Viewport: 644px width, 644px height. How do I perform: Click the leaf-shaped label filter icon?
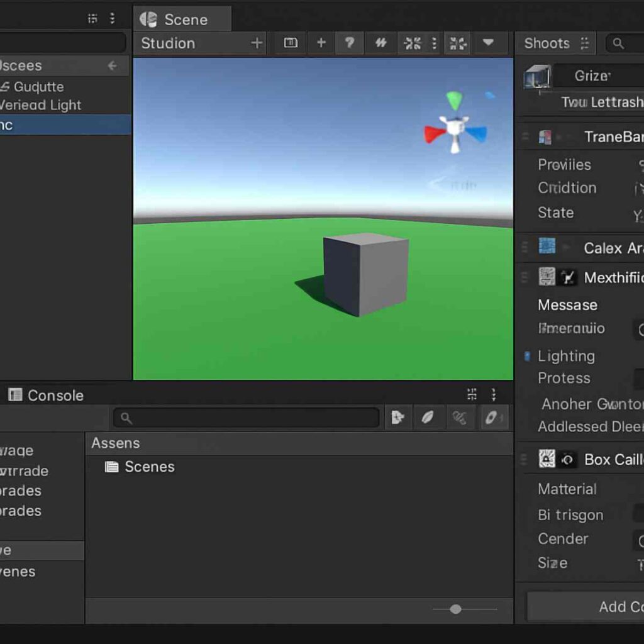[x=428, y=418]
